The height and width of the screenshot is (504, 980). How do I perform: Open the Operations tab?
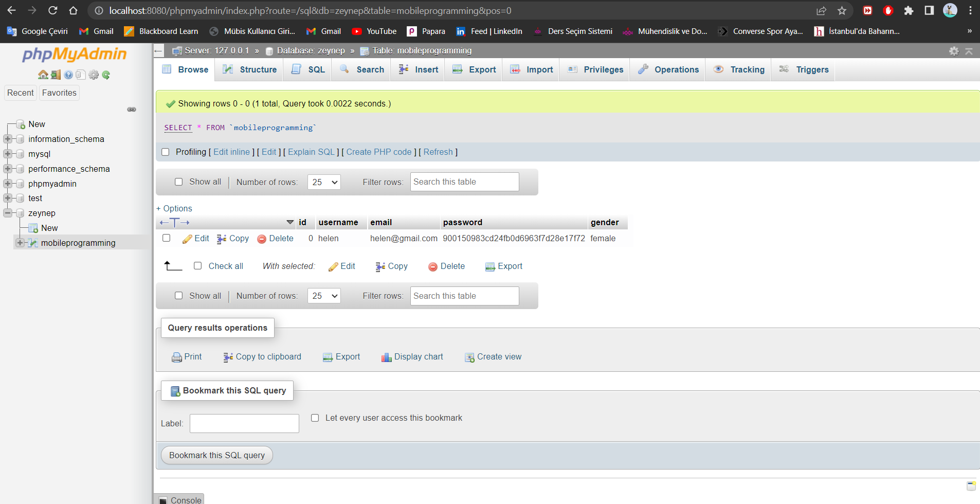(x=668, y=69)
